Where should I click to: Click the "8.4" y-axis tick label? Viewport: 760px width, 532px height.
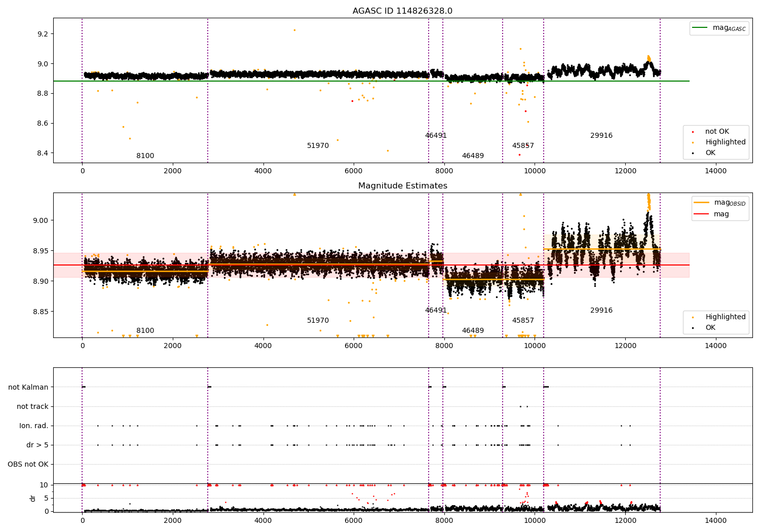[x=43, y=153]
